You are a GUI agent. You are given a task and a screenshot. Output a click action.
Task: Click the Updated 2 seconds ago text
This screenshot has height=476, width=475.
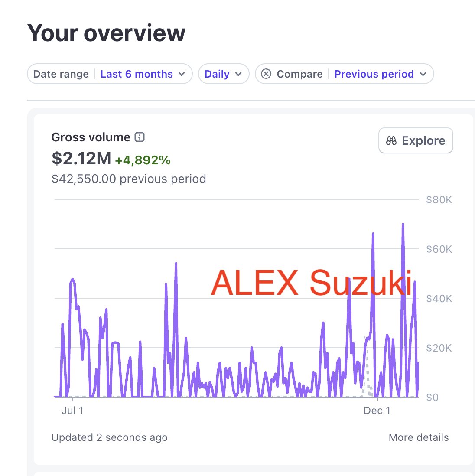click(x=110, y=437)
